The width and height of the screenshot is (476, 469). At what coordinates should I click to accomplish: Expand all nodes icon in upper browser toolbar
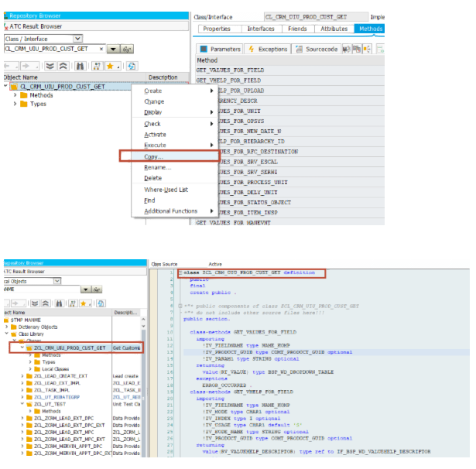click(50, 66)
